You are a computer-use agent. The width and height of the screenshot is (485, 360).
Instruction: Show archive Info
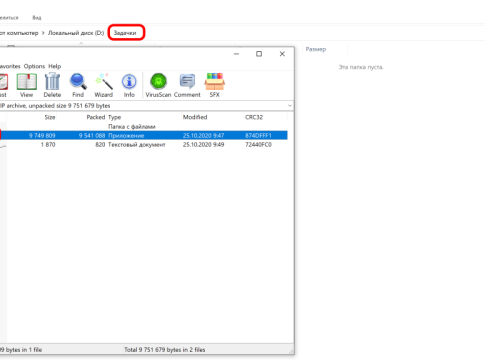point(129,85)
